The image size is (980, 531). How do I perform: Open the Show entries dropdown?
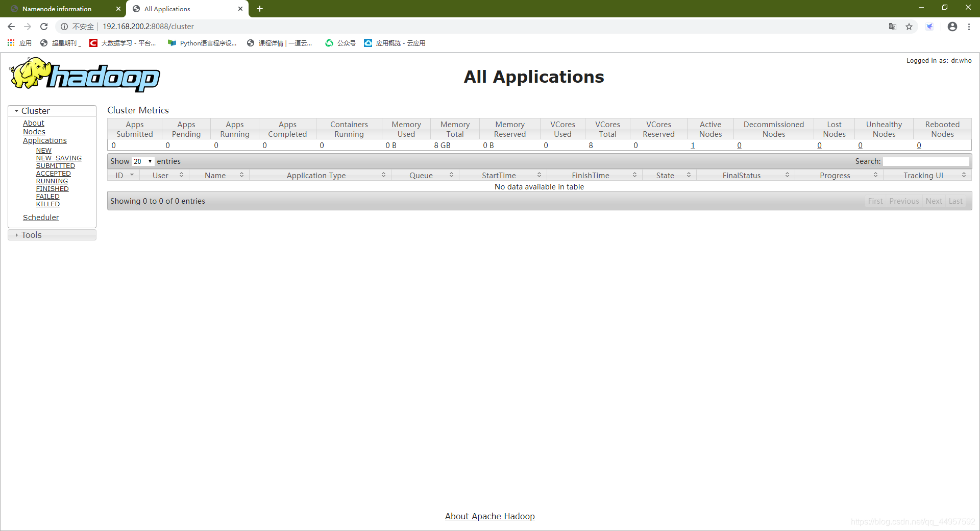click(x=142, y=161)
